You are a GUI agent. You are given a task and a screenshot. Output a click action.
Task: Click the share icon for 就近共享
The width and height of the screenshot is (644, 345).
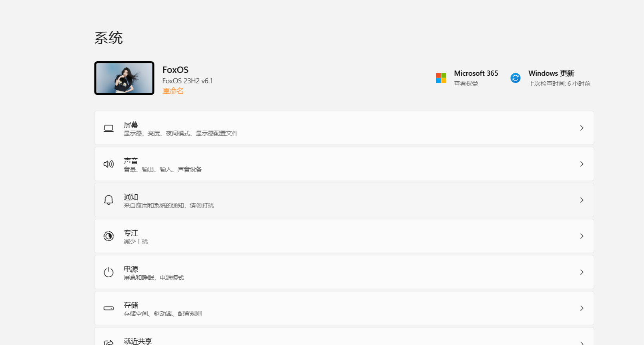pyautogui.click(x=108, y=343)
